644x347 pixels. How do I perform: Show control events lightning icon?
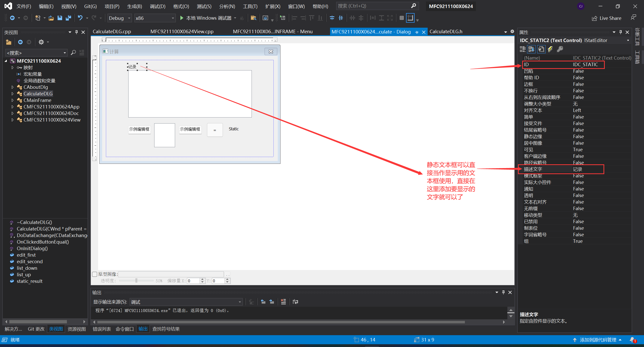(550, 49)
